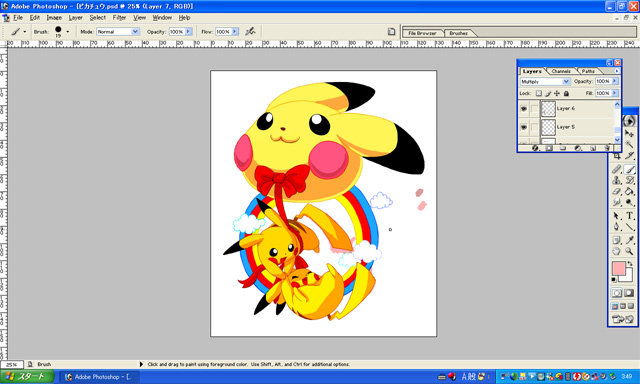Select the Hand tool
Screen dimensions: 640x384
pyautogui.click(x=617, y=251)
